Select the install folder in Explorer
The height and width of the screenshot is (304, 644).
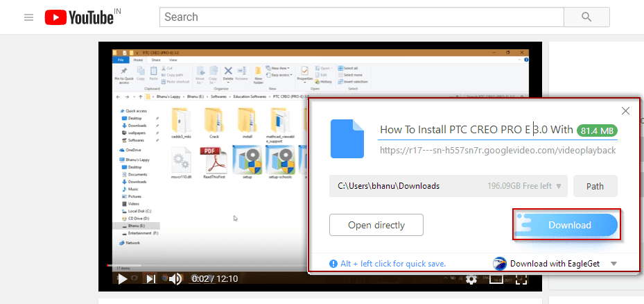247,123
